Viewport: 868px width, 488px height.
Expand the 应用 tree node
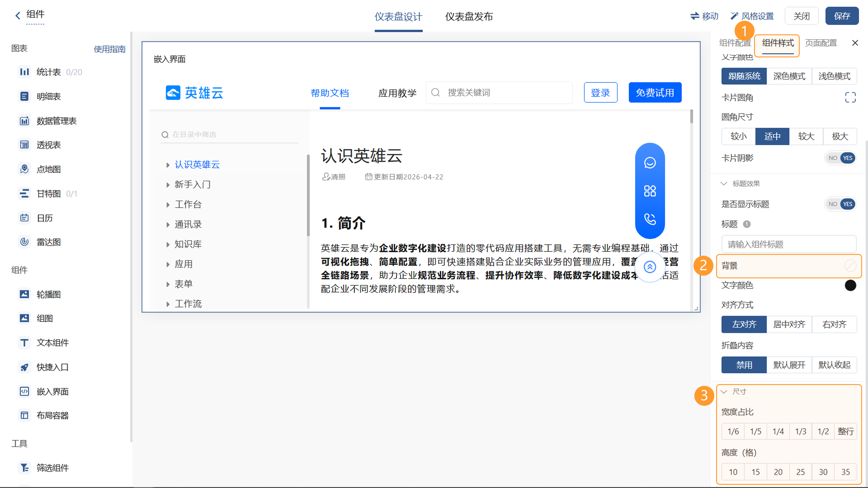point(168,264)
